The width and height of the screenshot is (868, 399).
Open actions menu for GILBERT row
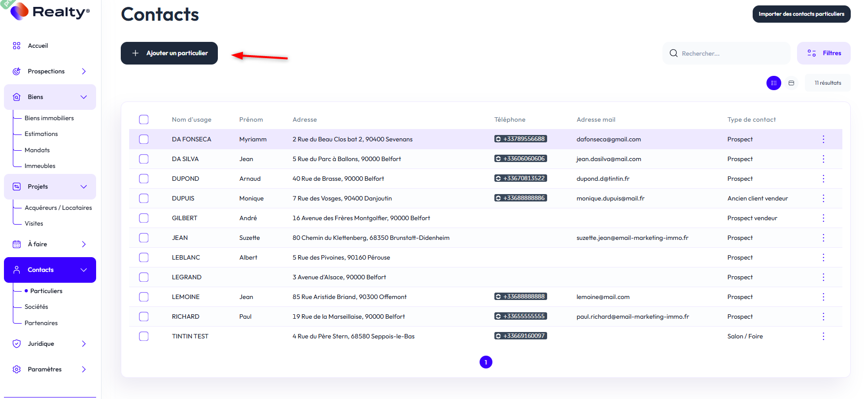823,218
